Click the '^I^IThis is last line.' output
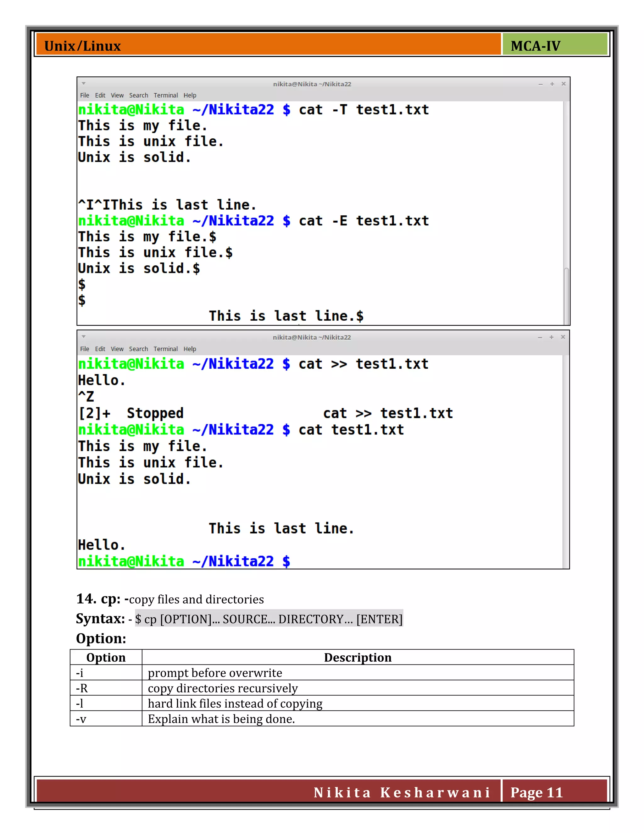Image resolution: width=644 pixels, height=833 pixels. (x=167, y=205)
